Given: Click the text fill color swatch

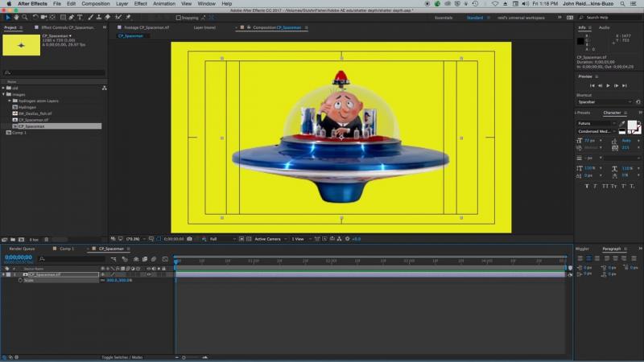Looking at the screenshot, I should tap(632, 126).
